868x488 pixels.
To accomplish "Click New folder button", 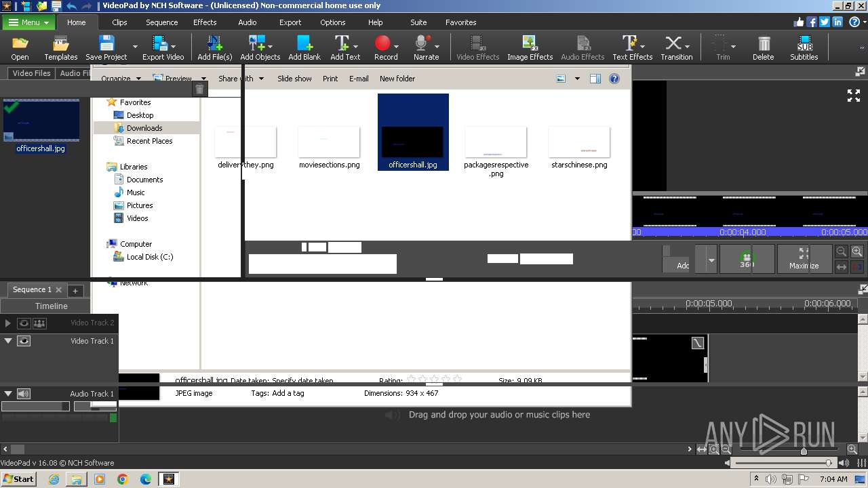I will 397,79.
